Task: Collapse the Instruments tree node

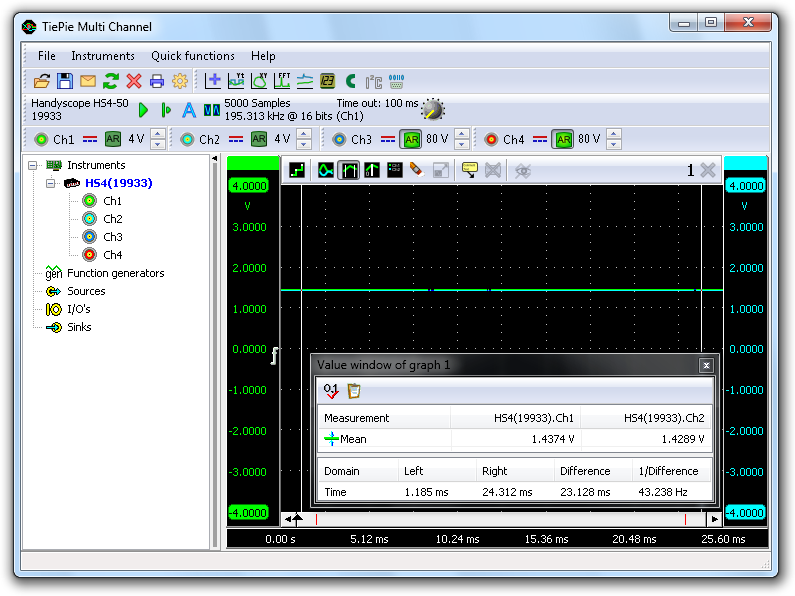Action: point(32,165)
